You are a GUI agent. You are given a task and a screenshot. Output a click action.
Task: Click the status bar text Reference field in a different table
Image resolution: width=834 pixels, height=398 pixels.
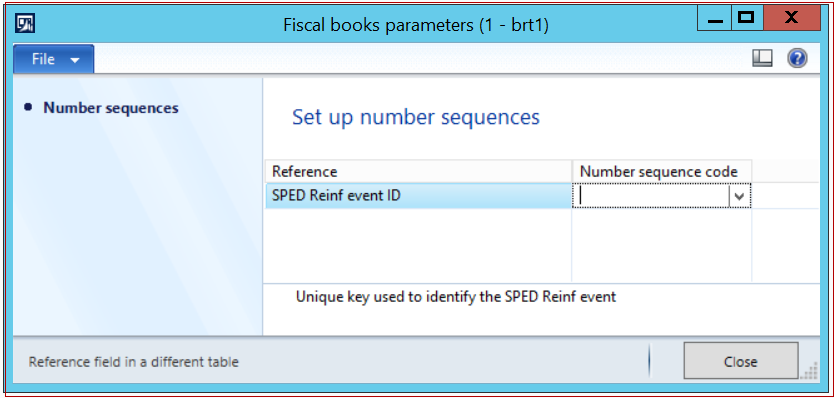[x=134, y=362]
